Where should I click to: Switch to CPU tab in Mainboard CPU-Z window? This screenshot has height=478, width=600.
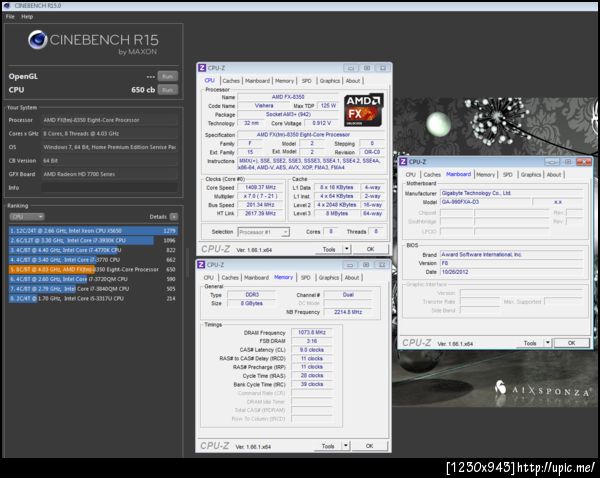click(411, 175)
